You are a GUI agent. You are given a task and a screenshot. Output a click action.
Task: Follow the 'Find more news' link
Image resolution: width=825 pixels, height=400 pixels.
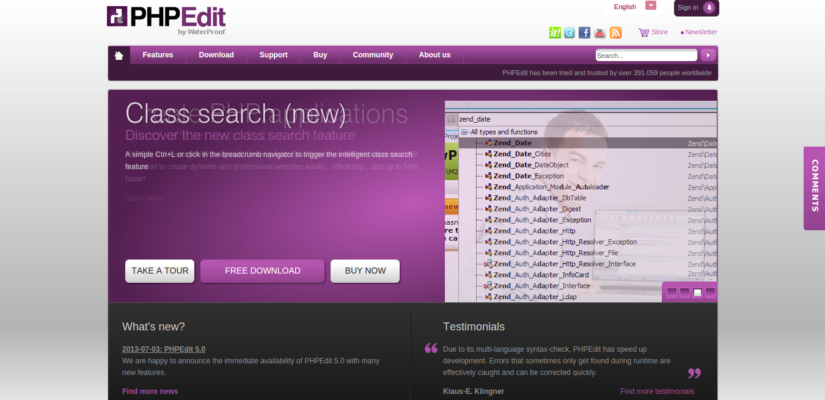tap(150, 391)
